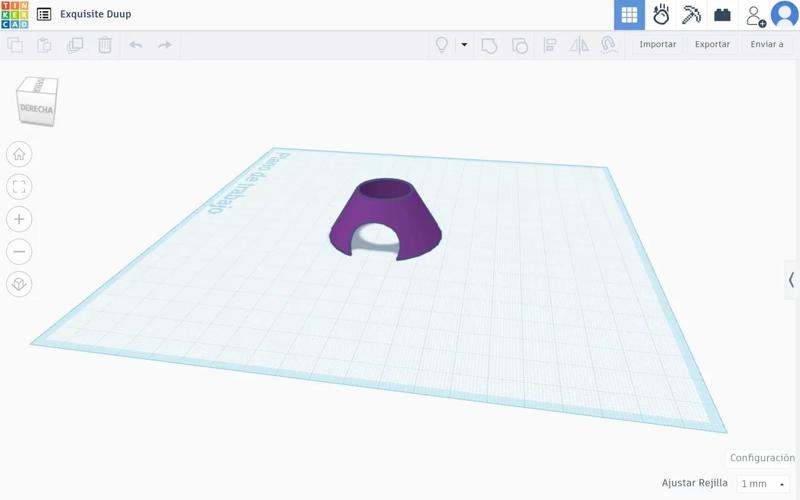800x500 pixels.
Task: Redo the last action
Action: coord(165,45)
